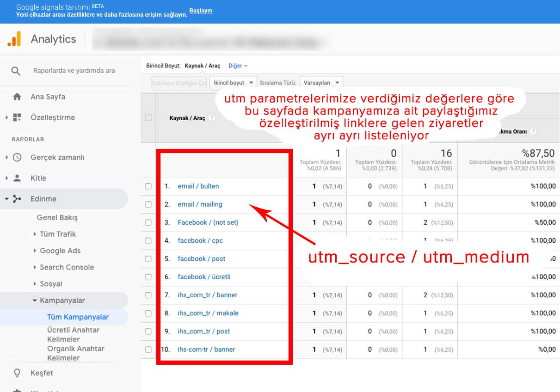The height and width of the screenshot is (392, 560).
Task: Open the email / mailing source link
Action: pos(200,204)
